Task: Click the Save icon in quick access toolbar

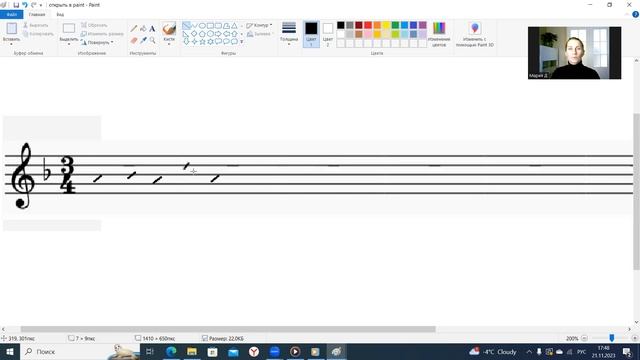Action: [x=16, y=5]
